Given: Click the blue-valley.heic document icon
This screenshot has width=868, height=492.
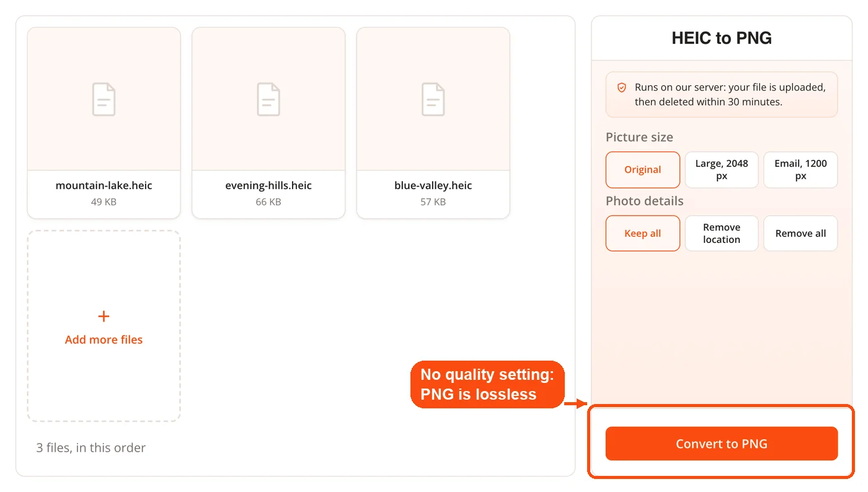Looking at the screenshot, I should pyautogui.click(x=433, y=99).
